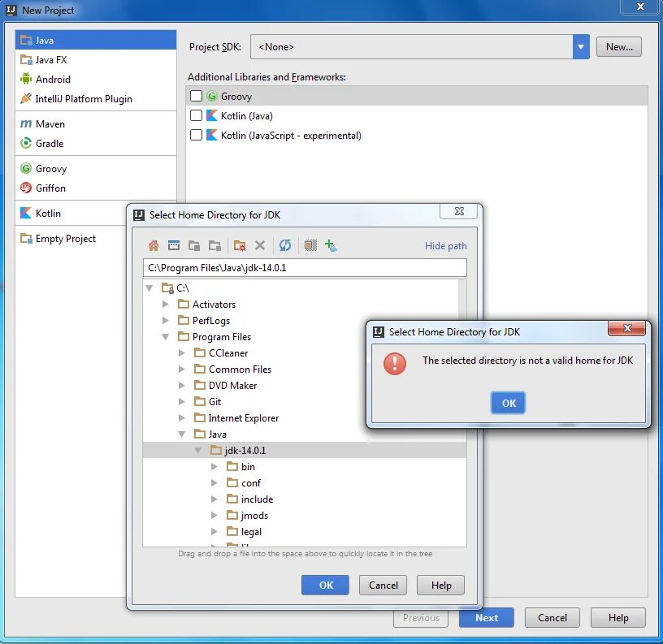The width and height of the screenshot is (663, 644).
Task: Expand the Git folder
Action: [182, 401]
